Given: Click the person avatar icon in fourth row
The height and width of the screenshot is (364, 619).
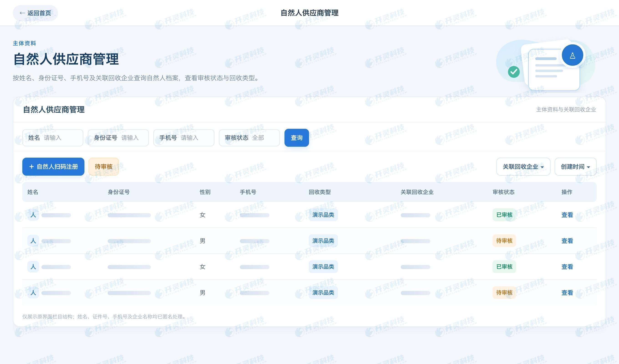Looking at the screenshot, I should tap(33, 293).
